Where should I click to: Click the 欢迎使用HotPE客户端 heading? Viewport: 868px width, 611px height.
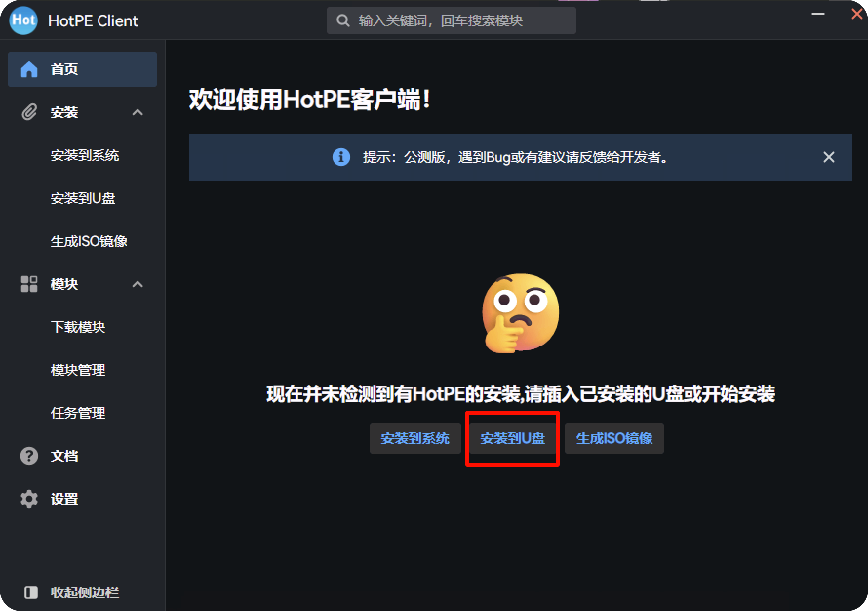[310, 100]
